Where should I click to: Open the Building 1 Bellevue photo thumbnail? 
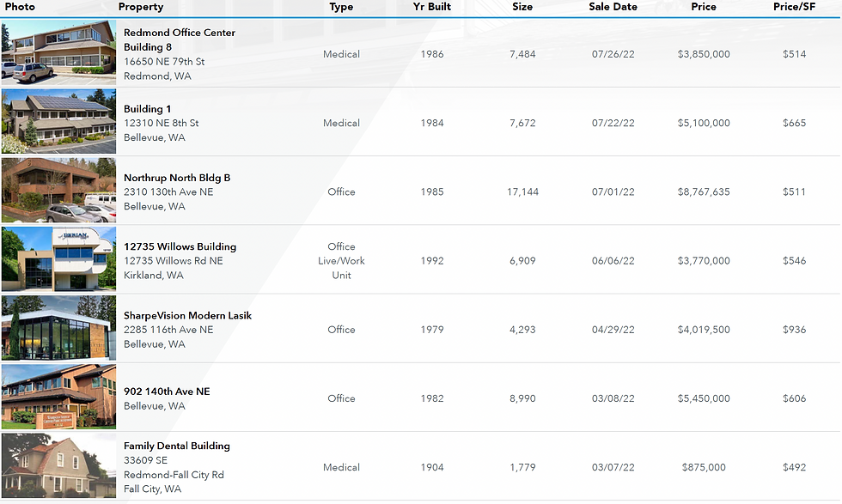click(58, 121)
